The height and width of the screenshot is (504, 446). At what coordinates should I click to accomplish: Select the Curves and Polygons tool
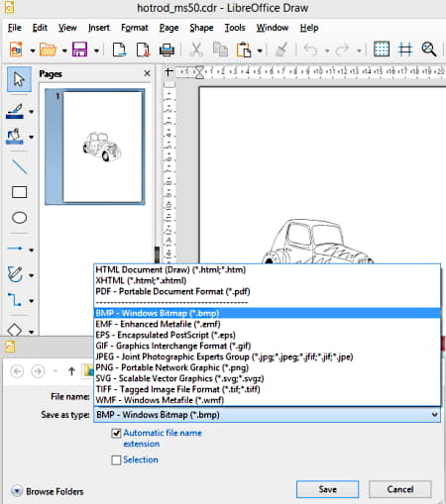tap(15, 274)
